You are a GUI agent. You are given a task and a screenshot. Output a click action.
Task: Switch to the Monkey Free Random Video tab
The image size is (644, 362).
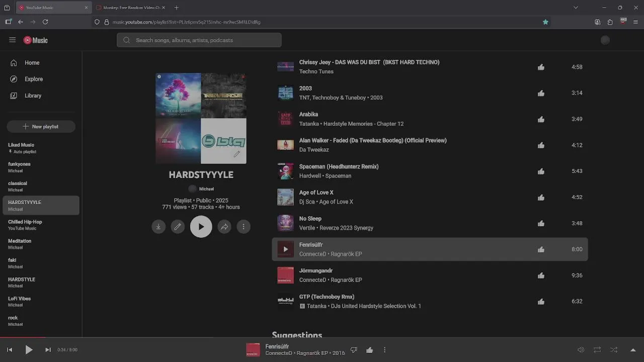(131, 8)
